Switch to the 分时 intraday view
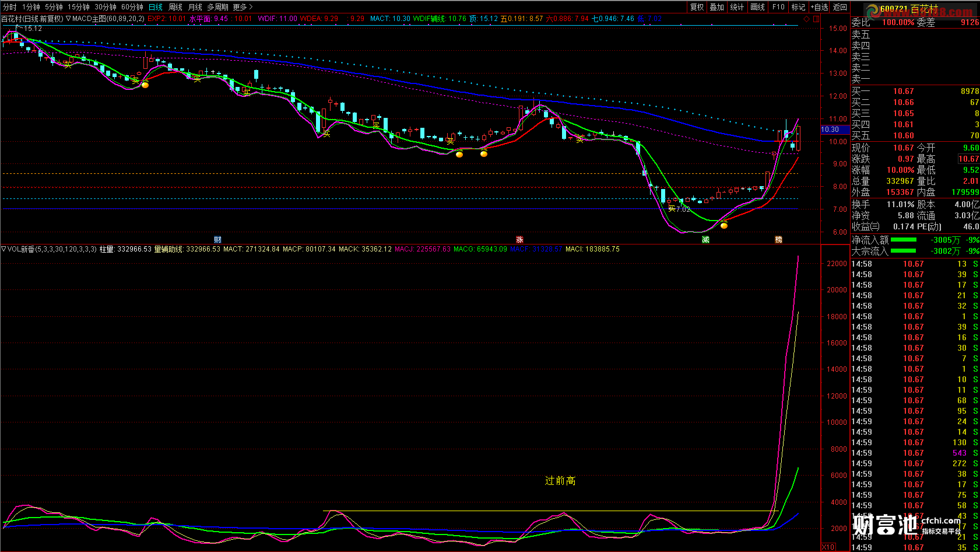The height and width of the screenshot is (552, 980). pyautogui.click(x=10, y=7)
